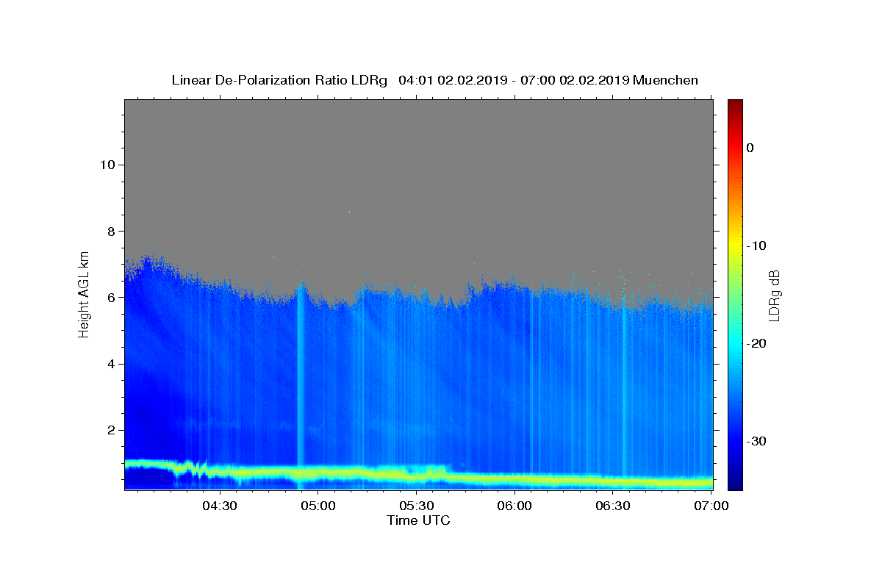Click the 'Time UTC' axis label
The width and height of the screenshot is (882, 588).
click(x=418, y=520)
